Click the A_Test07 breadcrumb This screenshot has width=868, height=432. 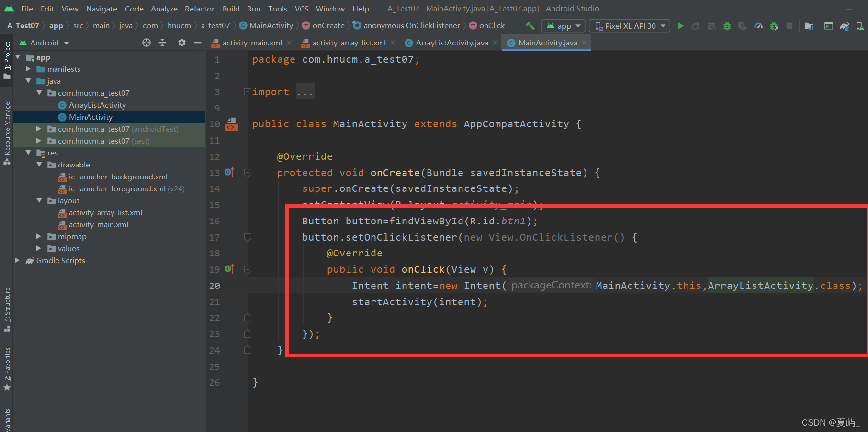[x=23, y=26]
